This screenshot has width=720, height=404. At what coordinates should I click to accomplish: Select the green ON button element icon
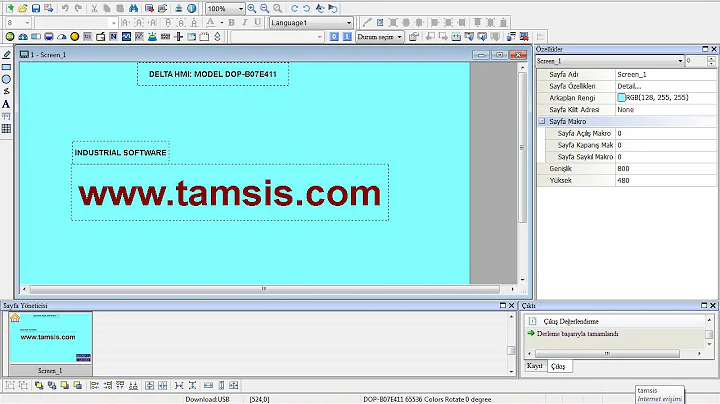(10, 37)
